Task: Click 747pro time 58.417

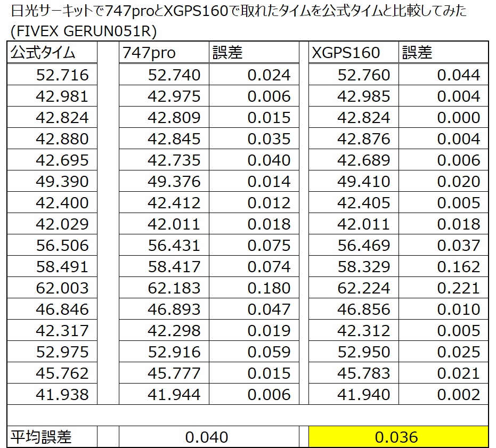Action: (164, 266)
